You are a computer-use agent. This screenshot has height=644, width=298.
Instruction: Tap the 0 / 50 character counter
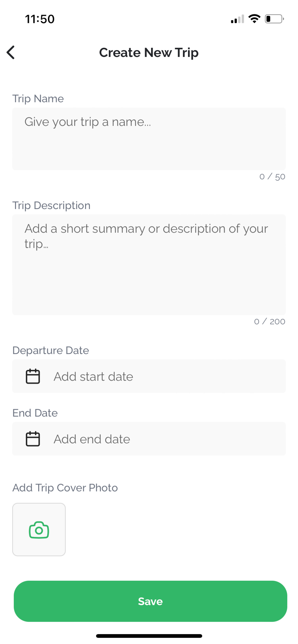click(272, 177)
